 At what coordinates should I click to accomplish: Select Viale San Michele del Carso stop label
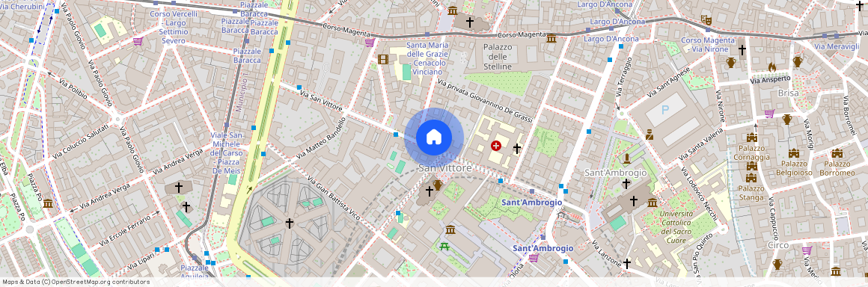coord(227,153)
